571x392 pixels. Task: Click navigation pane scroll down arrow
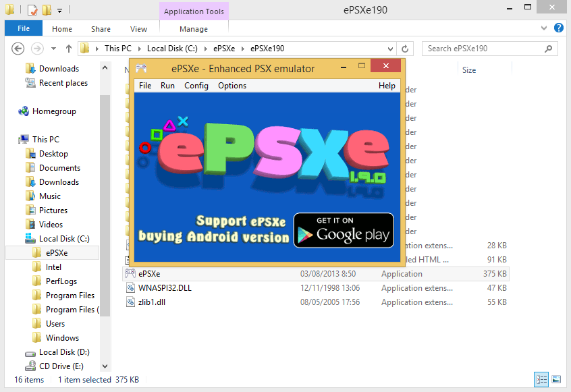[x=105, y=366]
